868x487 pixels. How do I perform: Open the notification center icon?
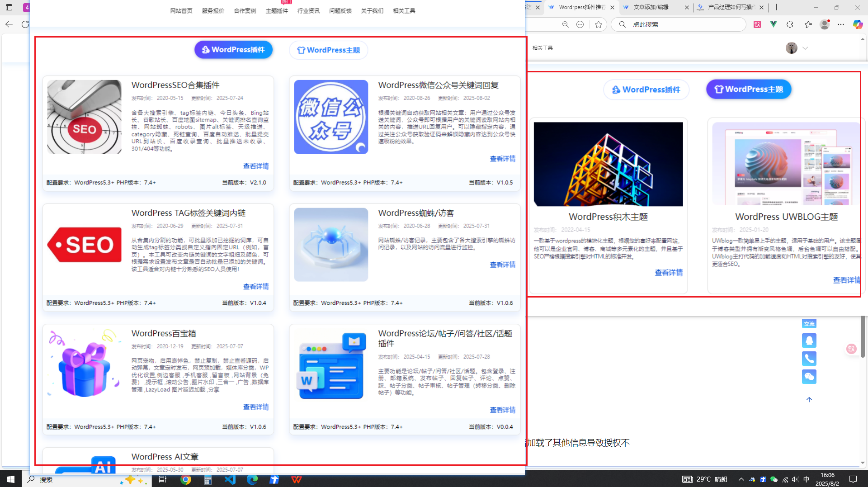[853, 479]
